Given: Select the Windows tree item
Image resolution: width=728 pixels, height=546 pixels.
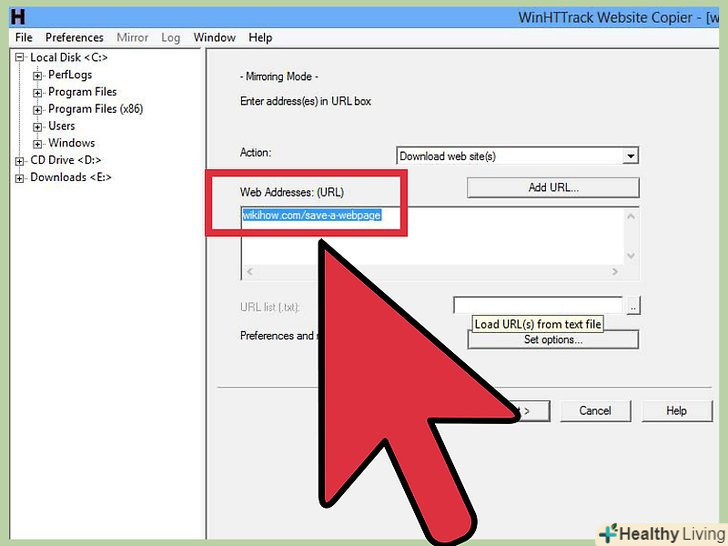Looking at the screenshot, I should click(72, 143).
